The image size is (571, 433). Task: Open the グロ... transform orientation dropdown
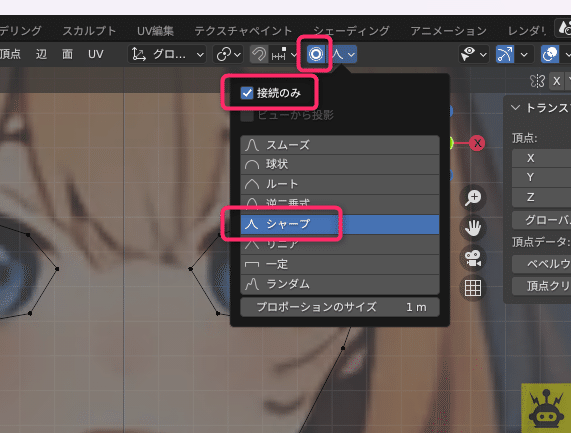point(168,54)
